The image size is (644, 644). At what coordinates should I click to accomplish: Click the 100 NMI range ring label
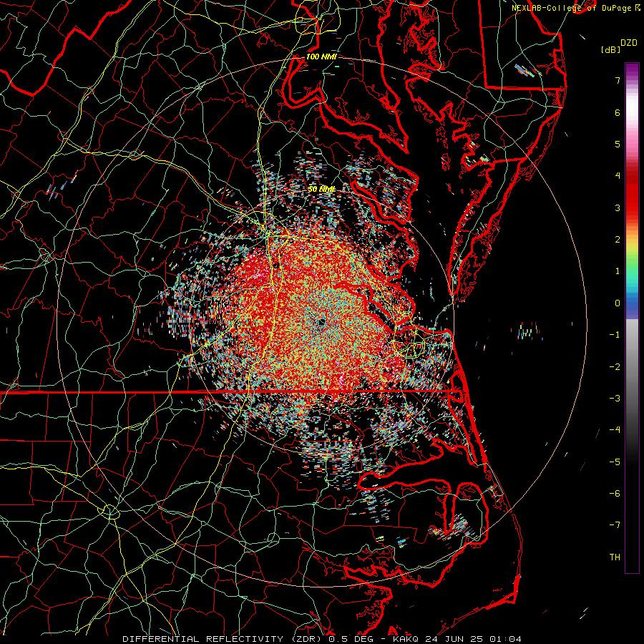[x=321, y=57]
